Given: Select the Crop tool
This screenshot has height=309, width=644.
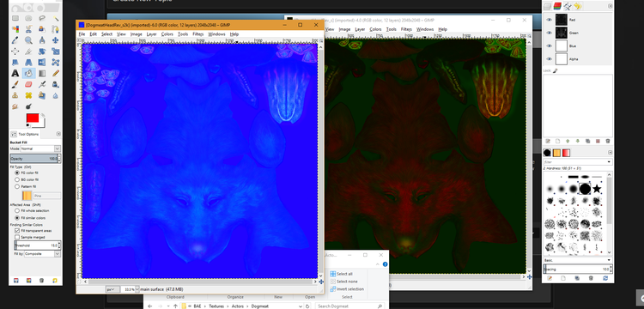Looking at the screenshot, I should pos(28,51).
